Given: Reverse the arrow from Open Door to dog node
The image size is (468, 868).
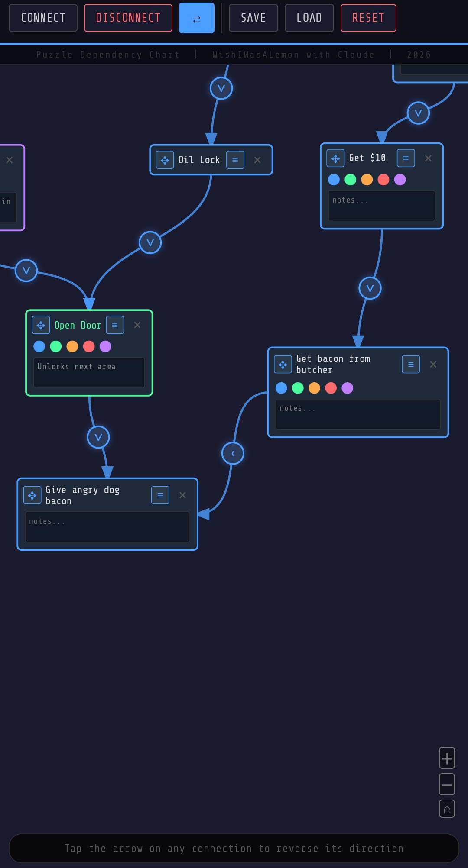Looking at the screenshot, I should pyautogui.click(x=98, y=437).
